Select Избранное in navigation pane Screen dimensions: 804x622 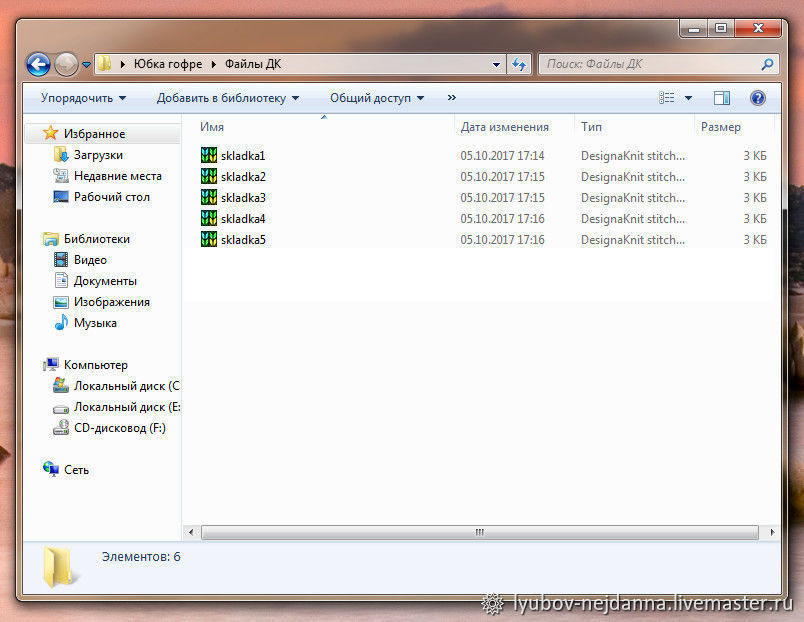[94, 134]
